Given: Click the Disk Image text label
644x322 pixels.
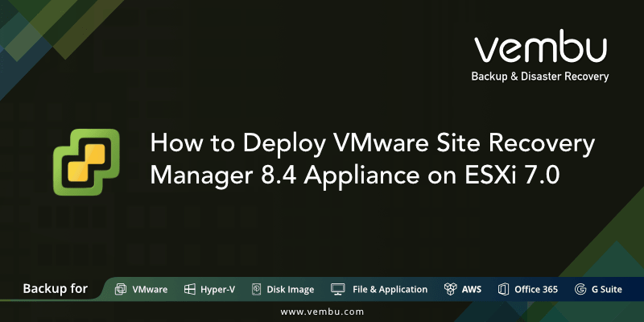Looking at the screenshot, I should pos(290,289).
